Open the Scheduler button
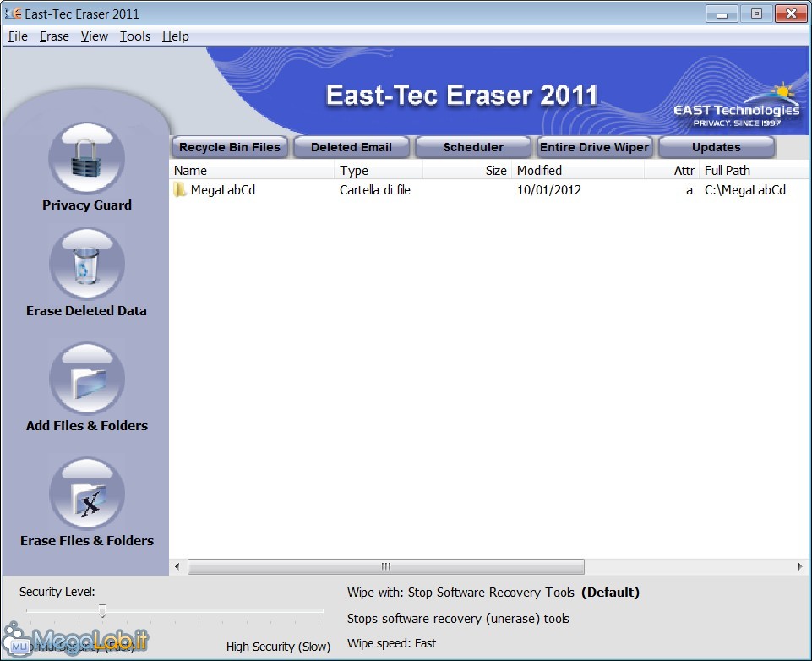The height and width of the screenshot is (661, 812). 473,147
